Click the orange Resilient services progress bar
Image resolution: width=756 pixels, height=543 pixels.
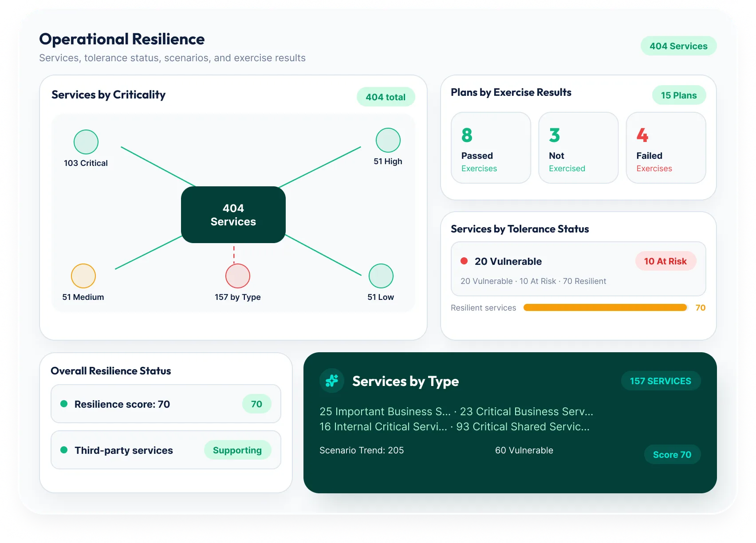[605, 307]
